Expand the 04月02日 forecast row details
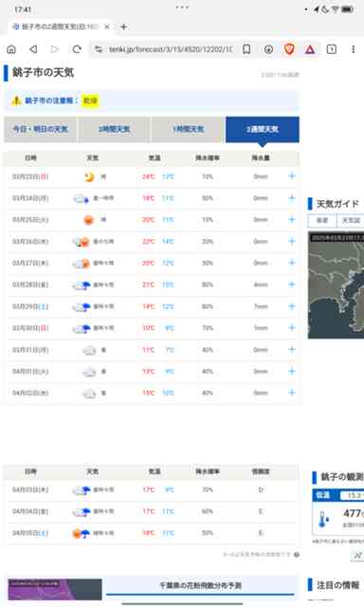This screenshot has height=607, width=364. (x=292, y=393)
